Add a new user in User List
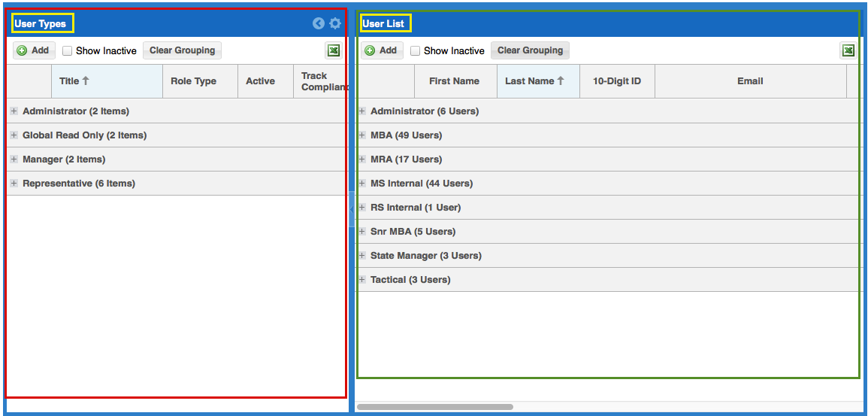Screen dimensions: 868x416 tap(381, 50)
